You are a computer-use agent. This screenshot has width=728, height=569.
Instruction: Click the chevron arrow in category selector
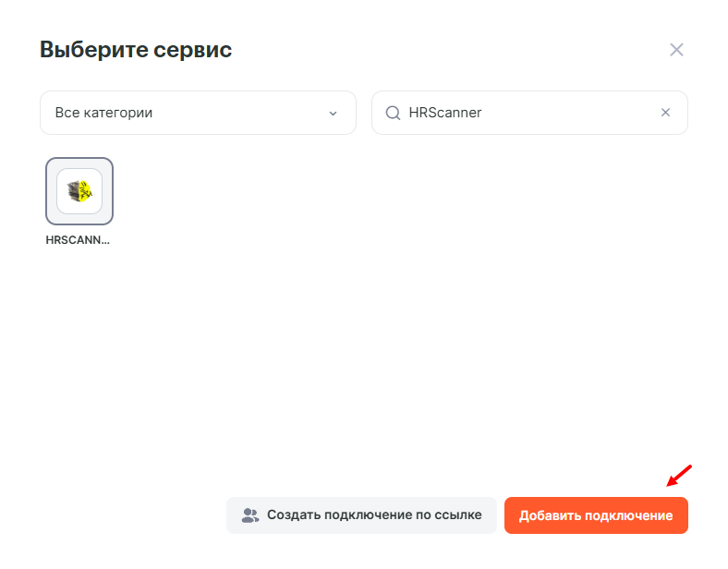coord(333,114)
